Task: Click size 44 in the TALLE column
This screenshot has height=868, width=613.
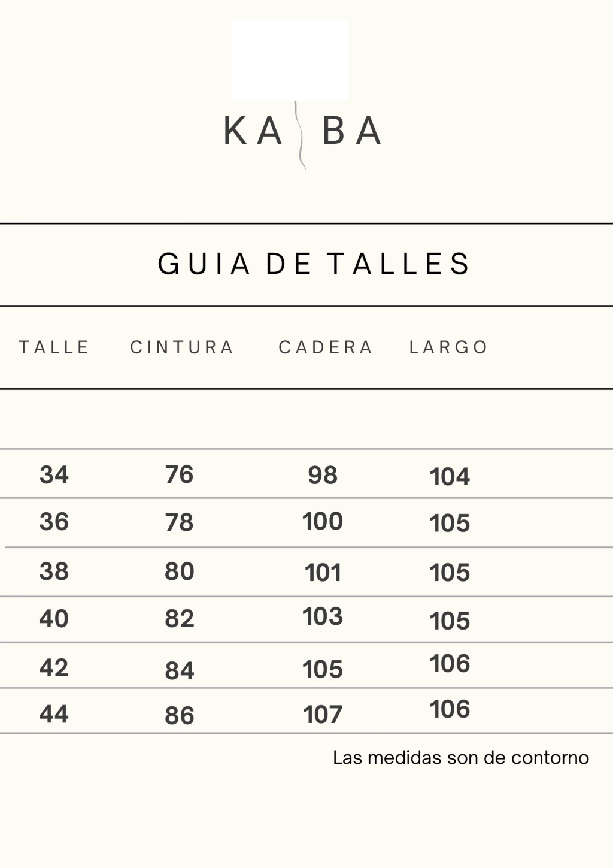Action: click(x=54, y=714)
